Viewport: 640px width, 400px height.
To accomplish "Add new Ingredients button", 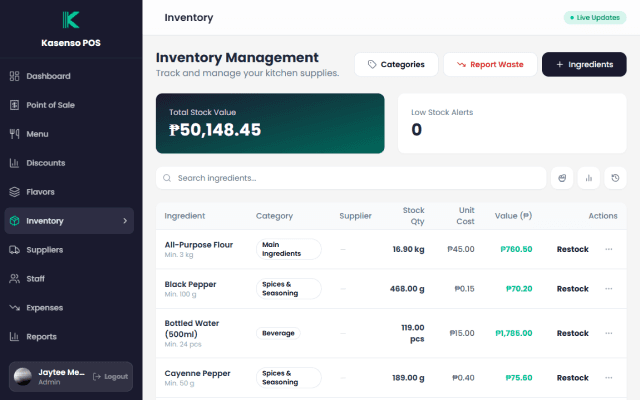I will tap(584, 64).
